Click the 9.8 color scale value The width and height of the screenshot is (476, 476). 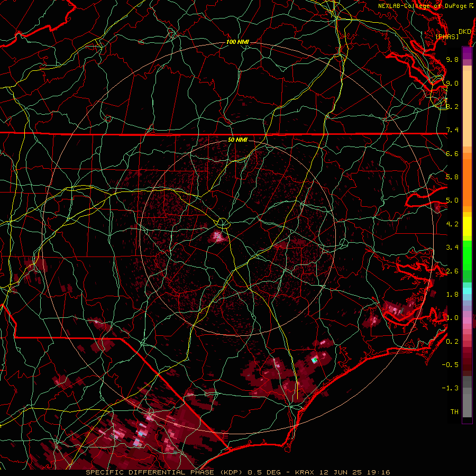point(452,59)
